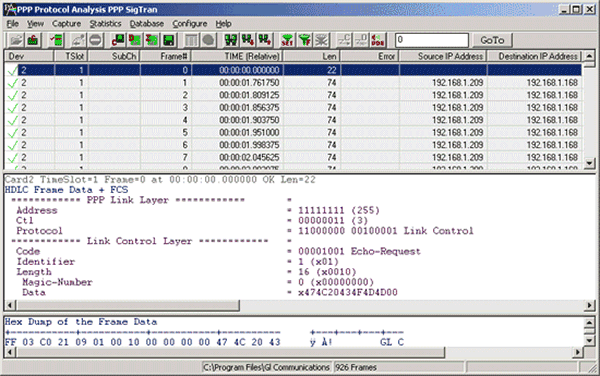Click the red-green icon next to open folder
Screen dimensions: 600x376
pos(33,40)
